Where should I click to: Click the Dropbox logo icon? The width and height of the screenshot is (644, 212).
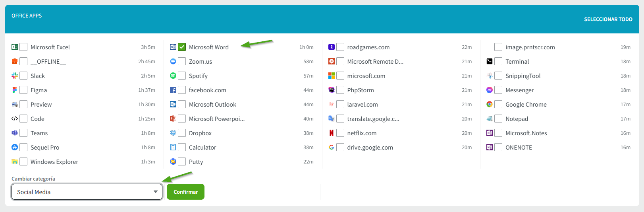tap(173, 133)
